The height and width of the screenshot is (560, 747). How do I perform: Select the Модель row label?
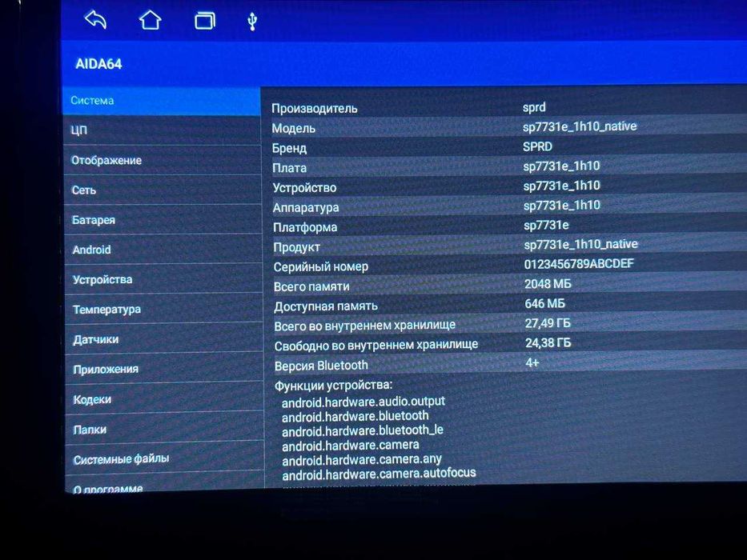(x=294, y=128)
